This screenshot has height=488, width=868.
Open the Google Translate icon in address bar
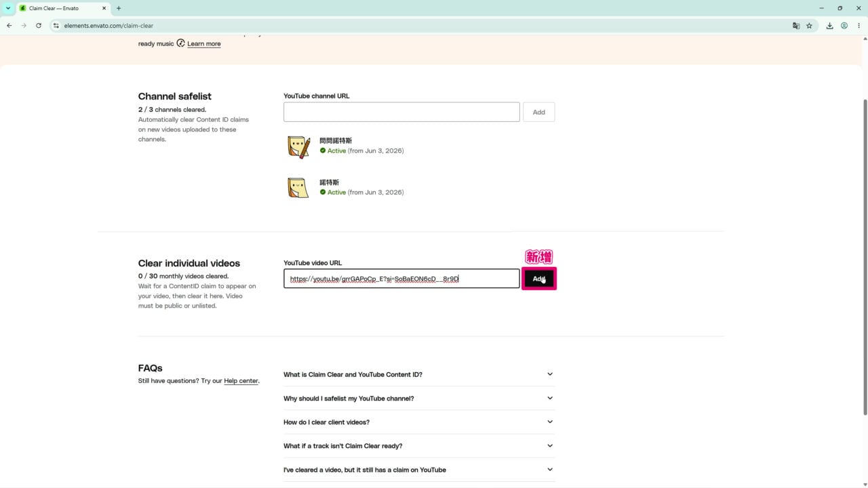[796, 26]
